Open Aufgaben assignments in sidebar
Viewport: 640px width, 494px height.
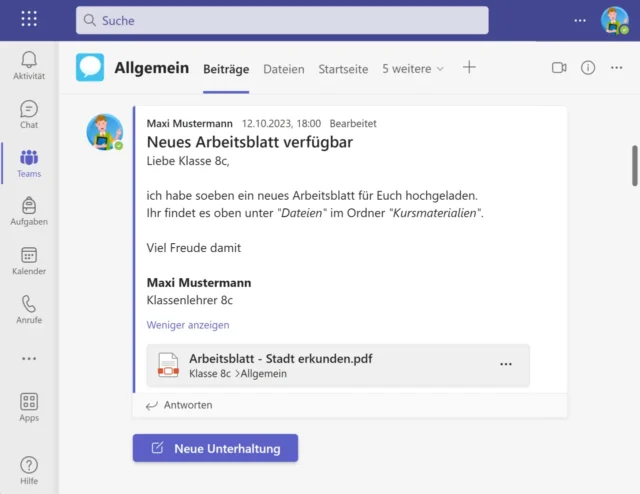[x=29, y=210]
